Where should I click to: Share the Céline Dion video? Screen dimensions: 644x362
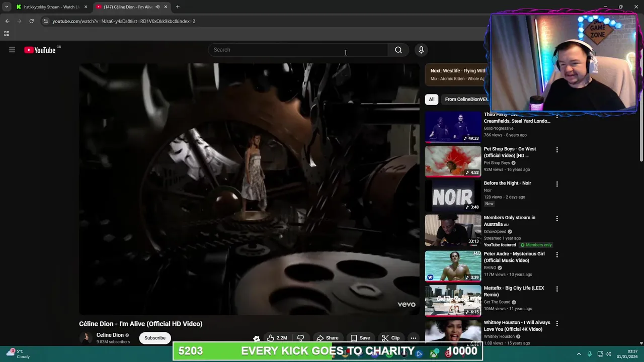coord(328,338)
